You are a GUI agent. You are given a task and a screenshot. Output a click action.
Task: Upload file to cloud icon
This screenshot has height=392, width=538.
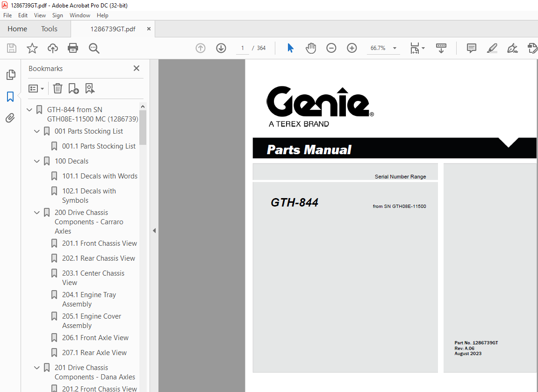pos(52,48)
